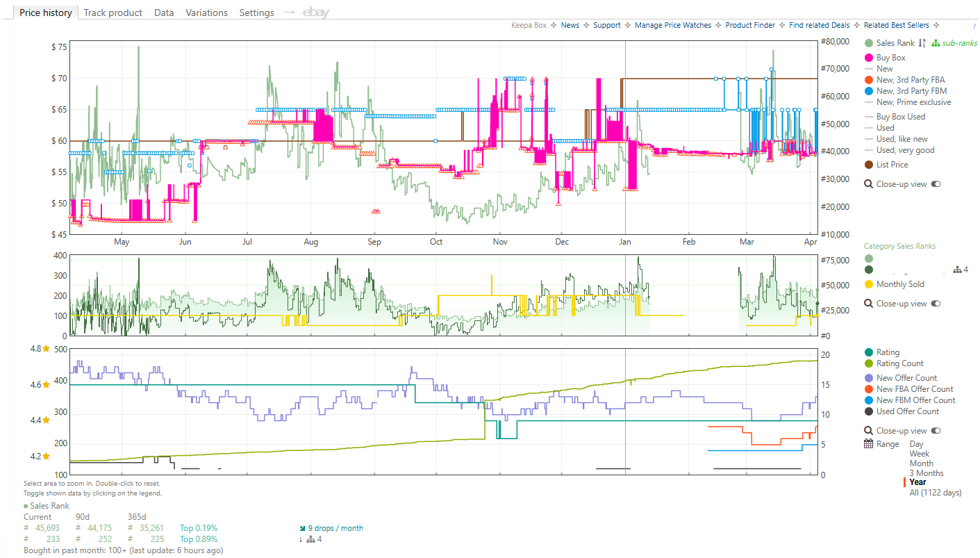Image resolution: width=980 pixels, height=558 pixels.
Task: Click the 'Bought in past month: 100+' line
Action: click(x=124, y=550)
